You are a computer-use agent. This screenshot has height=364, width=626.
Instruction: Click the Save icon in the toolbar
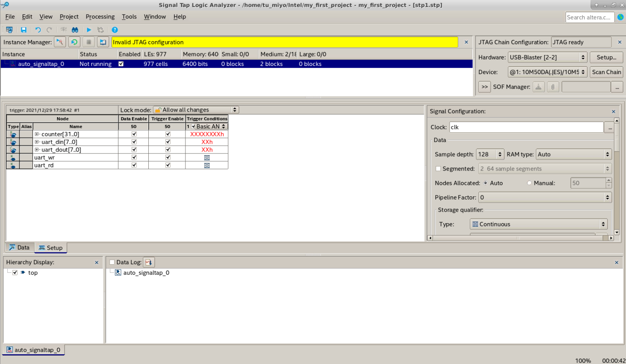(x=24, y=30)
